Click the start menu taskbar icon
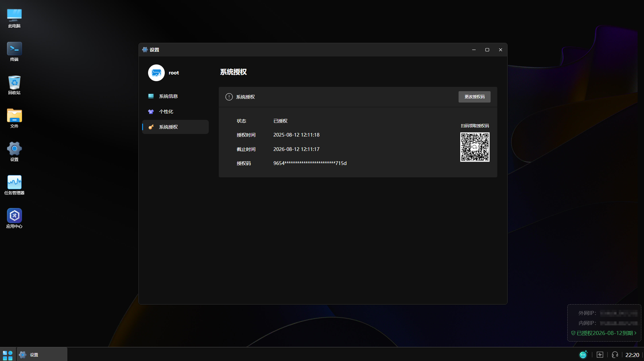The height and width of the screenshot is (361, 644). [8, 355]
